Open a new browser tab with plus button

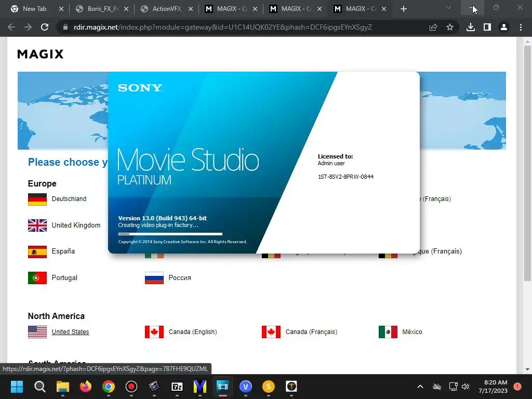point(403,9)
